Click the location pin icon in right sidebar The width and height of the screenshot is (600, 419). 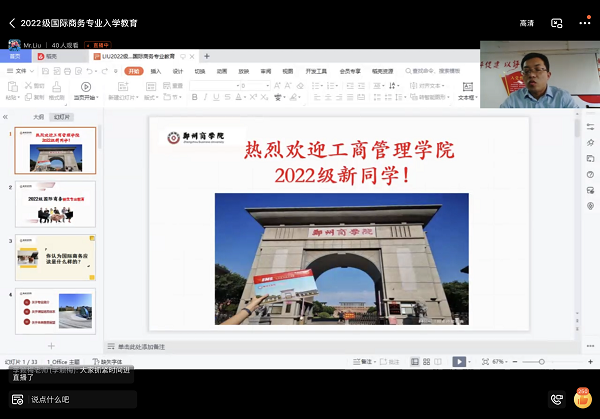point(590,205)
